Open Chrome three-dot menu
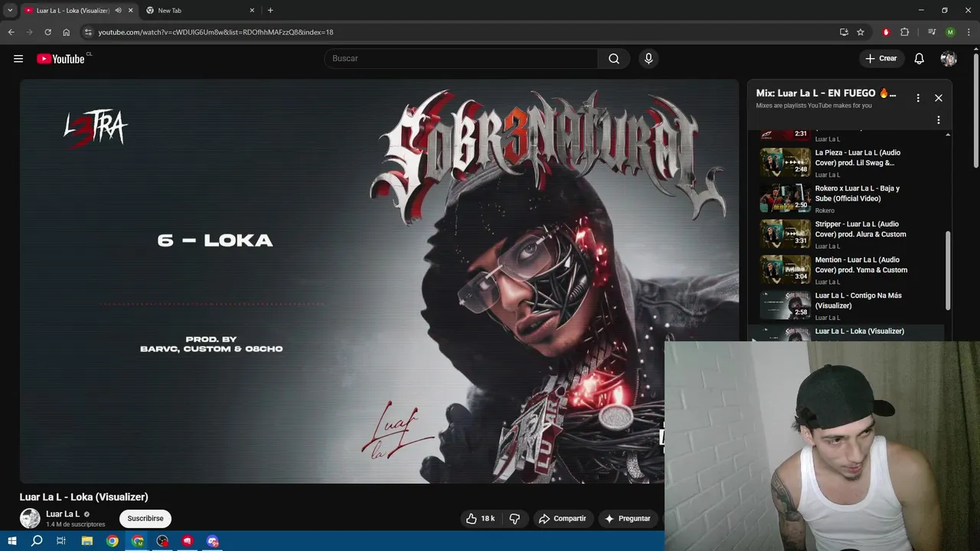Screen dimensions: 980x551 (x=968, y=32)
